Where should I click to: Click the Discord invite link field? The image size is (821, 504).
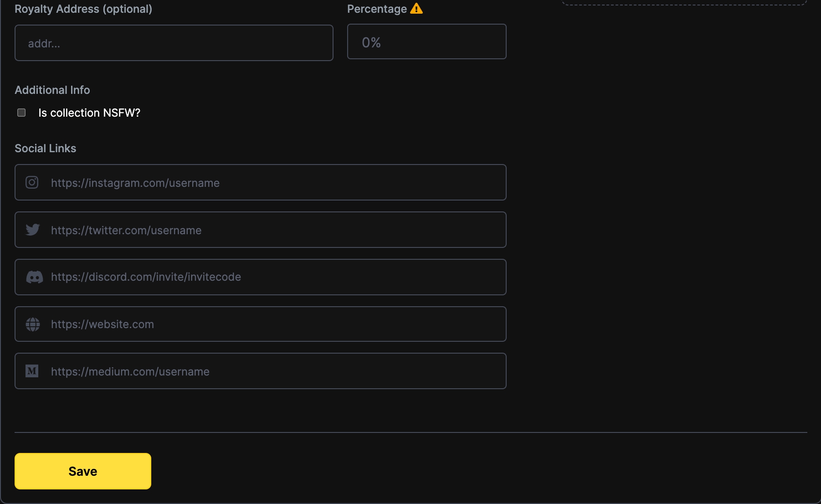(273, 277)
